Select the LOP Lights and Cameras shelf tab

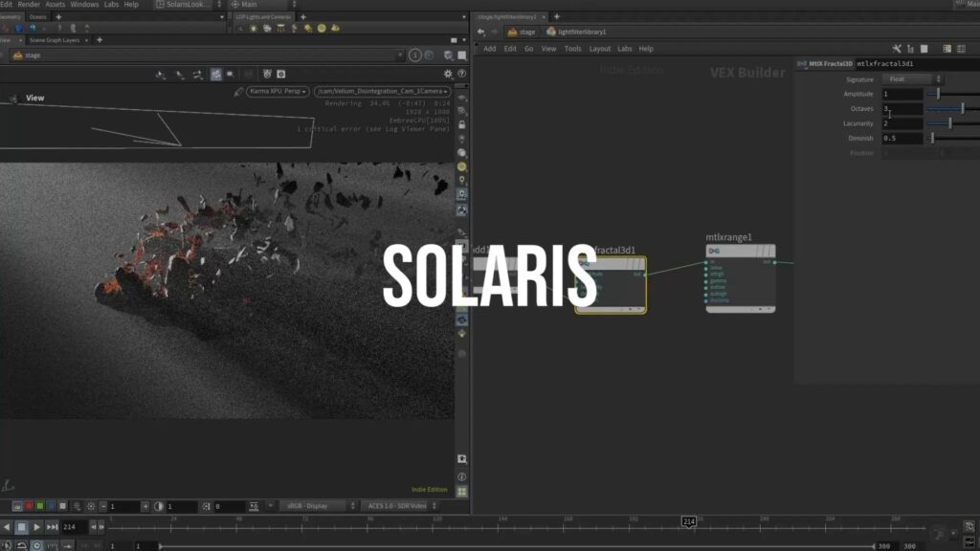click(263, 17)
